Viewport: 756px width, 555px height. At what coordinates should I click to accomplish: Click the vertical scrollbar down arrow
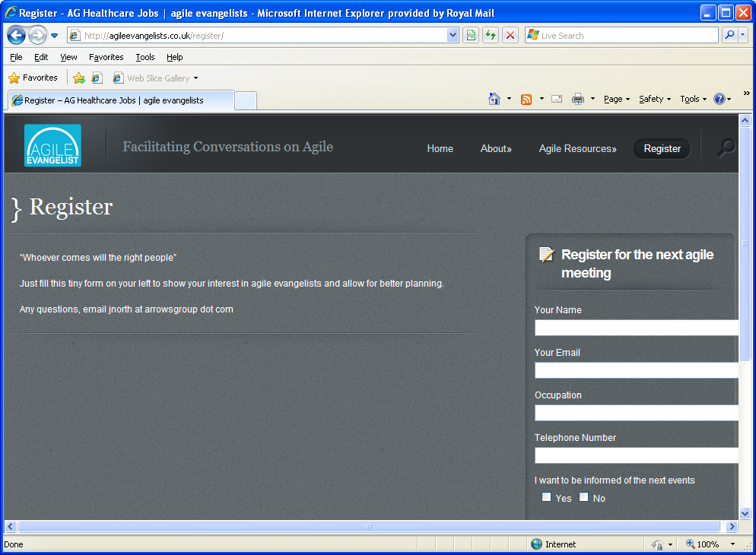pyautogui.click(x=745, y=514)
